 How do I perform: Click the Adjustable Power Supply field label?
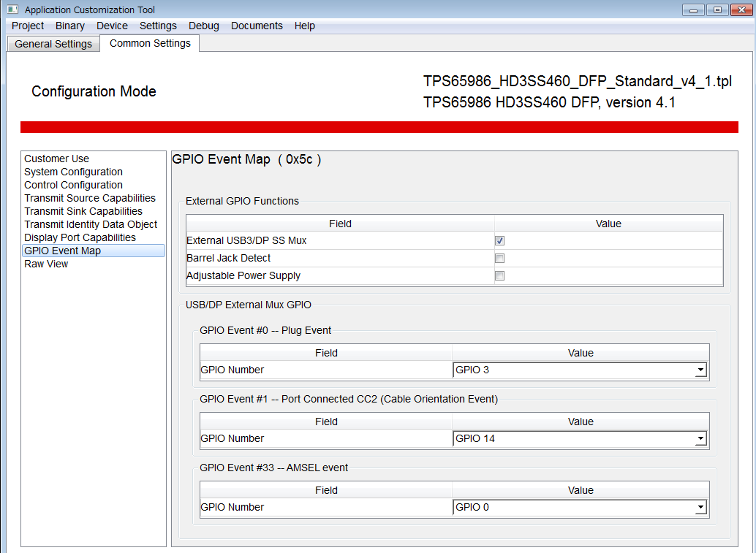[243, 276]
